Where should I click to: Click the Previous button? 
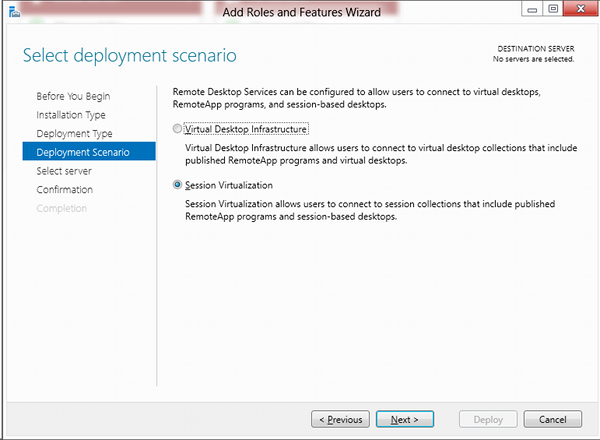pyautogui.click(x=340, y=419)
